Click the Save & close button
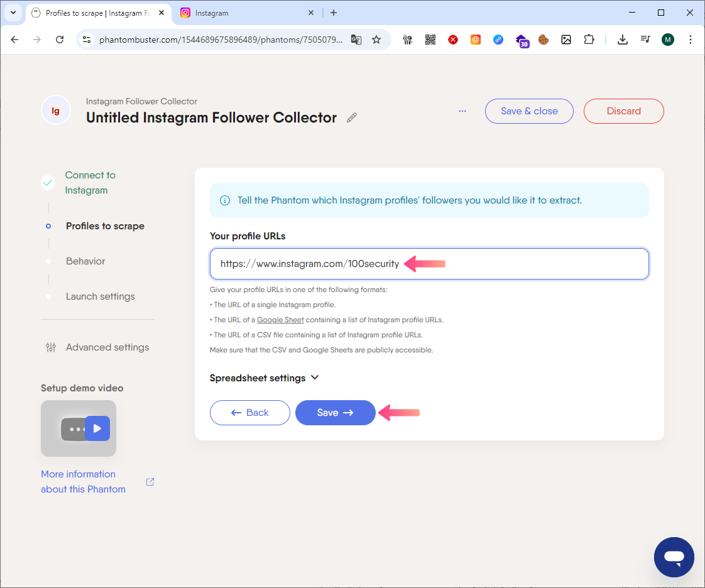705x588 pixels. pos(529,111)
